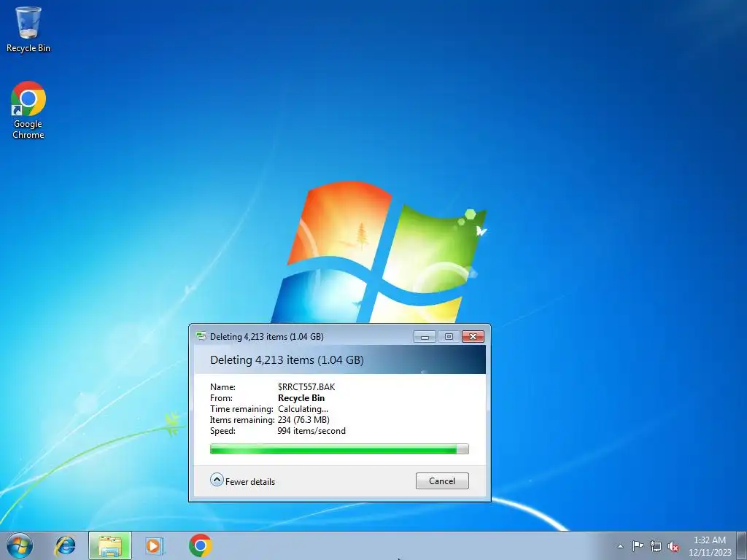Select the file name SRRCT557.BAK
747x560 pixels.
tap(306, 387)
